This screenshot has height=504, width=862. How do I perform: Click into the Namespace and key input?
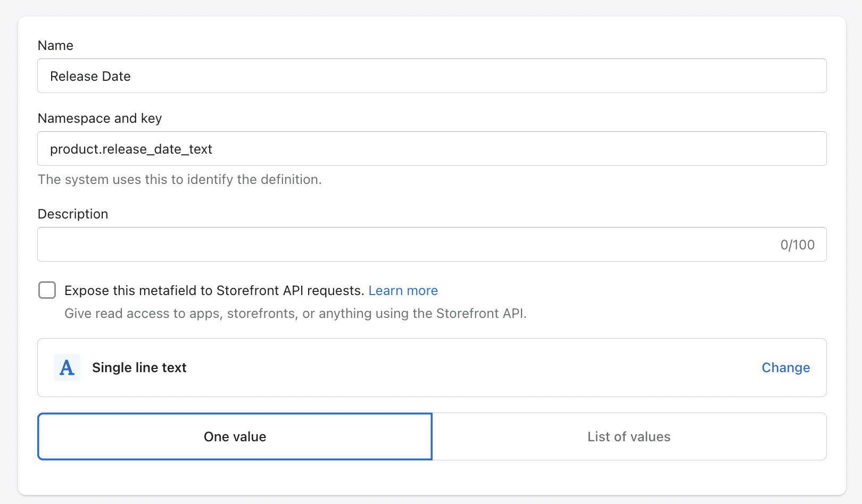[431, 149]
